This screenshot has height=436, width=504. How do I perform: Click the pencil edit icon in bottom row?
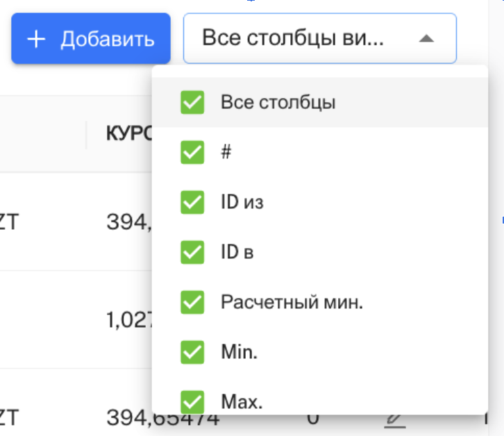(394, 419)
